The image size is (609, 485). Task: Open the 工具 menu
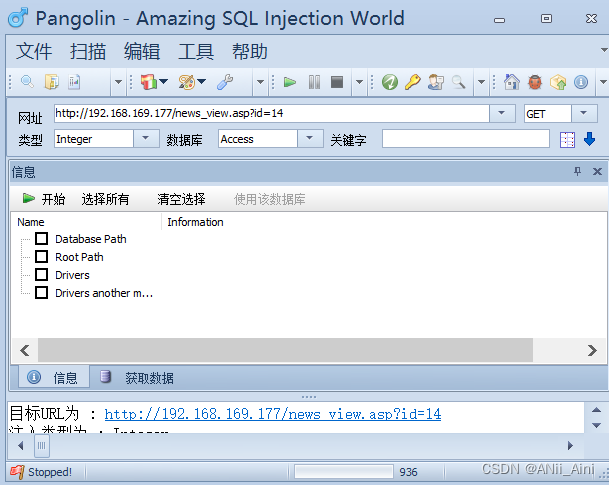coord(196,51)
